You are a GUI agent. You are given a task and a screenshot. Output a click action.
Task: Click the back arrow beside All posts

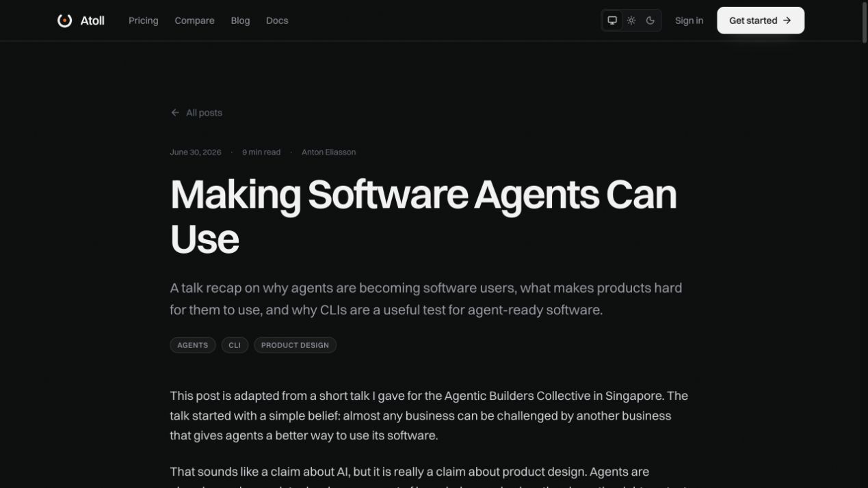point(175,113)
